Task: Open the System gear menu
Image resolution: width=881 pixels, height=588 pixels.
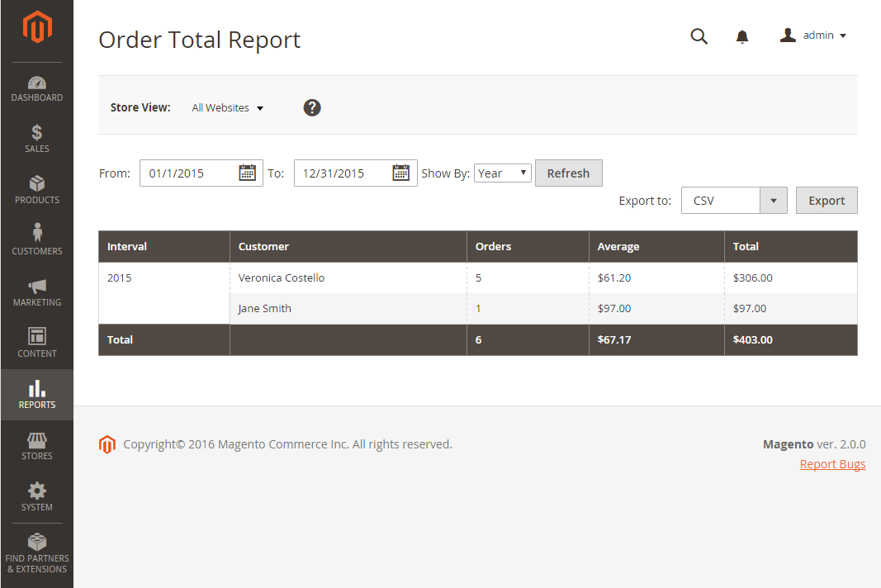Action: click(36, 496)
